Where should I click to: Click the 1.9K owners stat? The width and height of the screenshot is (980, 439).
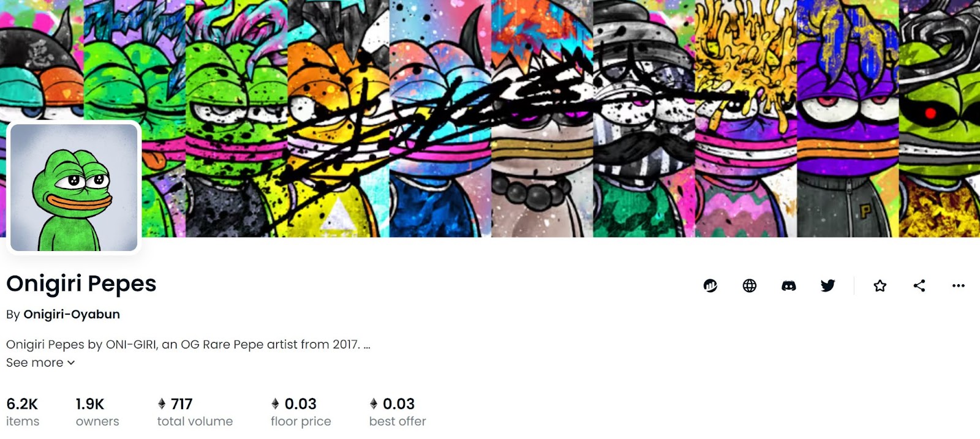97,412
